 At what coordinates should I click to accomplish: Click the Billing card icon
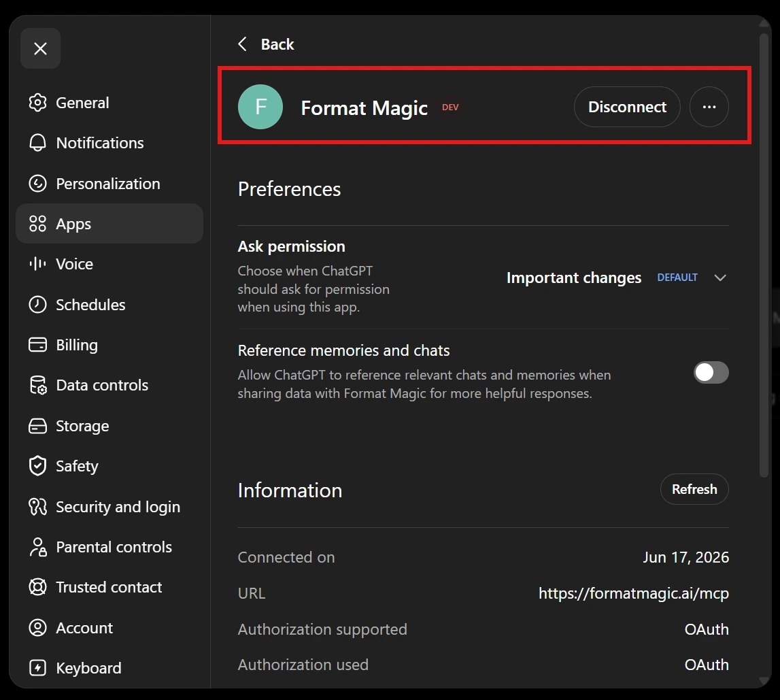click(38, 345)
